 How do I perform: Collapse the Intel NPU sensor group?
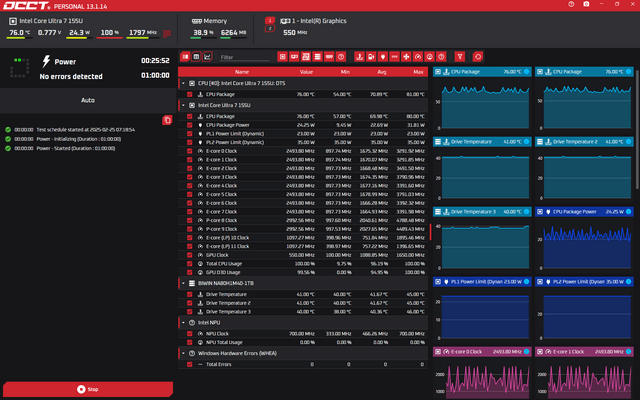coord(190,322)
